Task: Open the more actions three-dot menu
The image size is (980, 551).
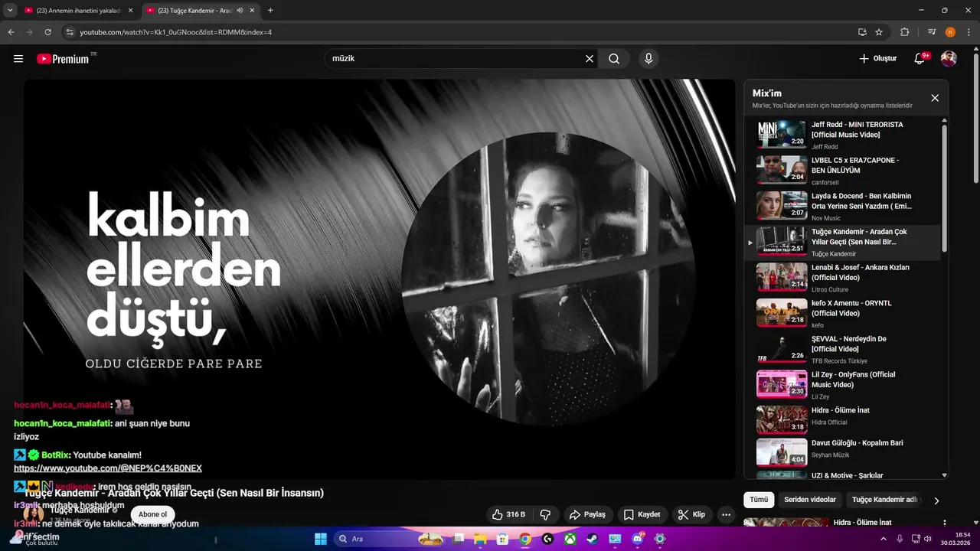Action: coord(727,515)
